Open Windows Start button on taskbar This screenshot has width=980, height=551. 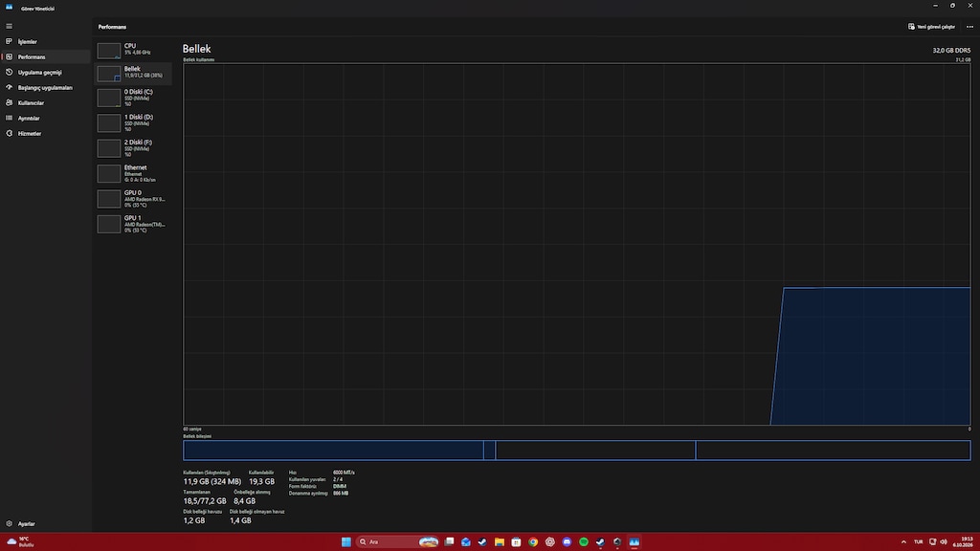[x=345, y=541]
